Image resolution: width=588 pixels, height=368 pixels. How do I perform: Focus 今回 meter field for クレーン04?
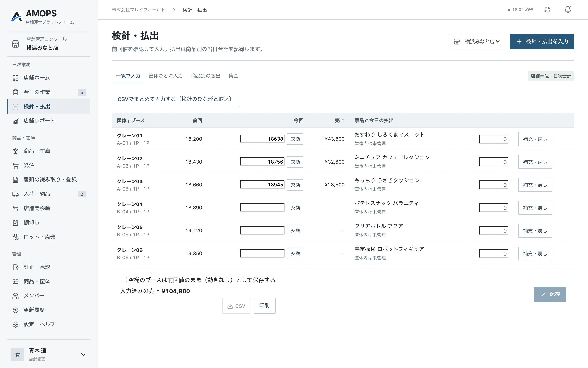click(x=262, y=208)
